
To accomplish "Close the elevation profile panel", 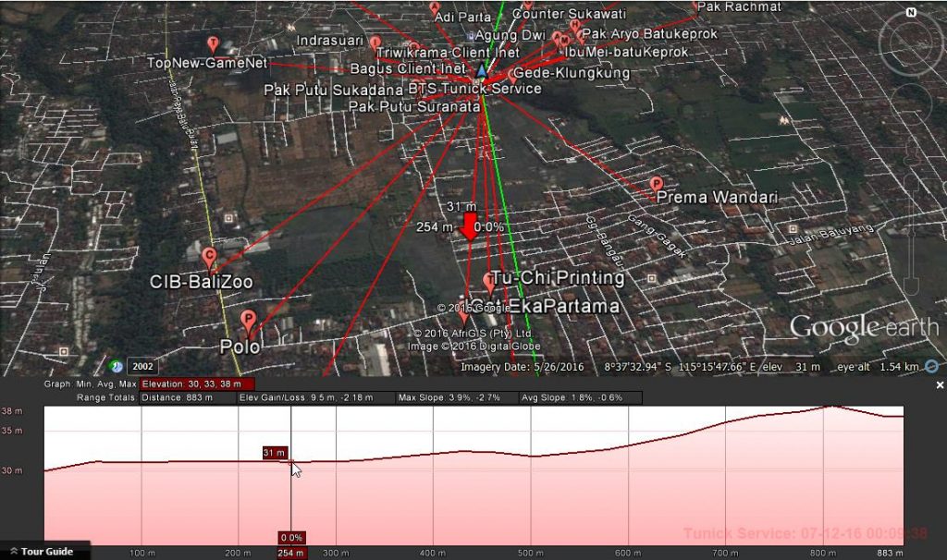I will point(940,385).
